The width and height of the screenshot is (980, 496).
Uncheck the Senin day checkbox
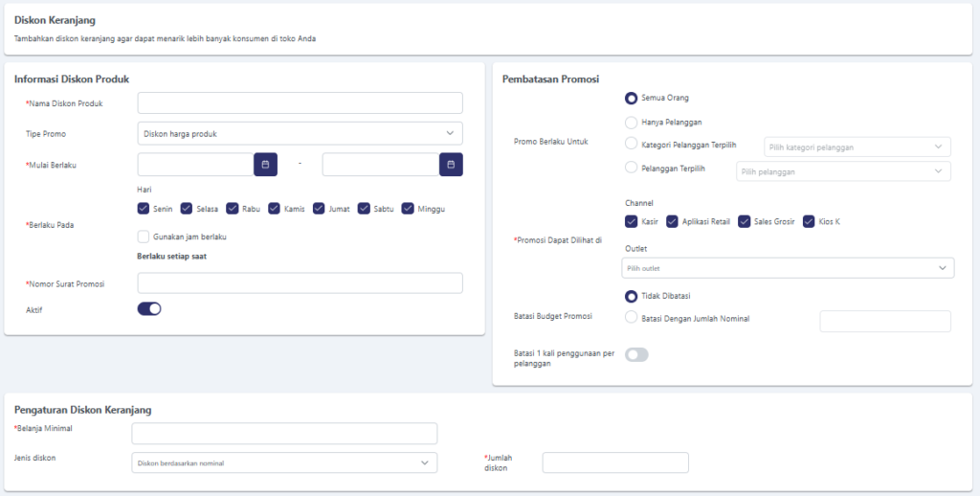[144, 208]
